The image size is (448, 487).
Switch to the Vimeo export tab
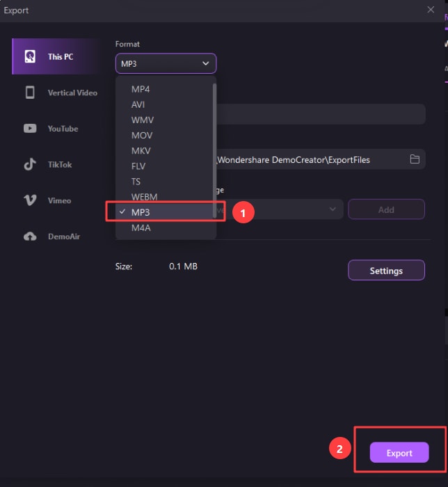coord(59,200)
